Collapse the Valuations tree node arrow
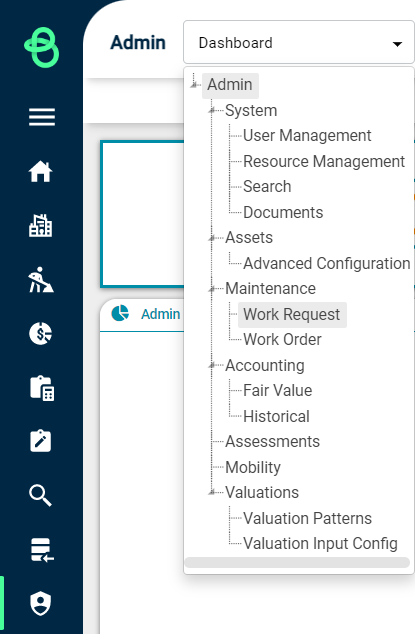This screenshot has height=634, width=415. (x=212, y=492)
